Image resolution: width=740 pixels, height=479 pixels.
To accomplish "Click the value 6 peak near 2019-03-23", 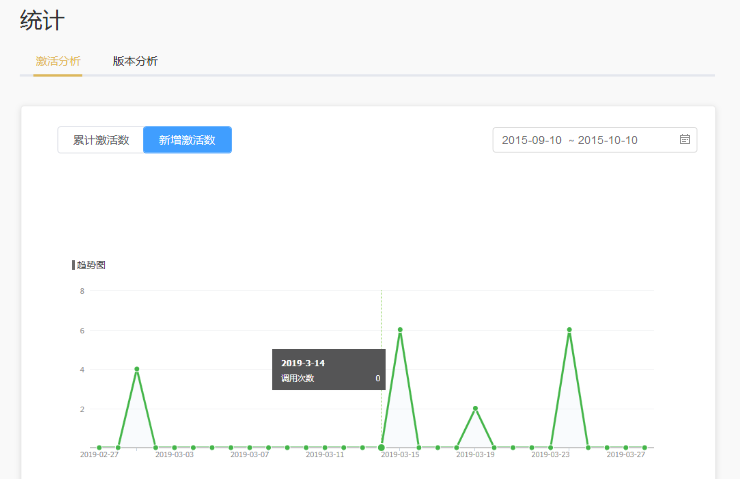I will click(569, 329).
